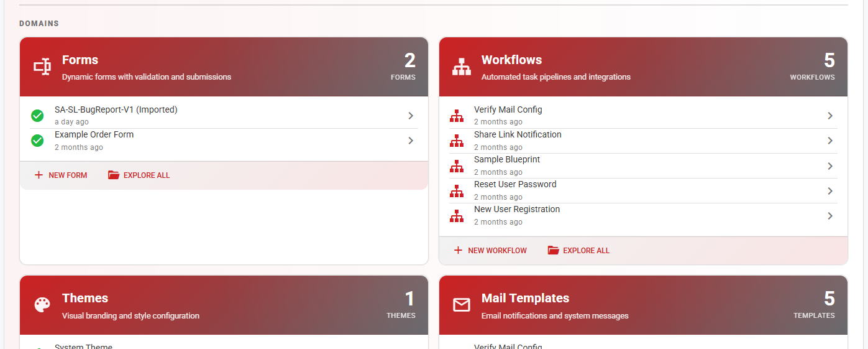The height and width of the screenshot is (349, 868).
Task: Select the Verify Mail Config workflow name
Action: (x=508, y=109)
